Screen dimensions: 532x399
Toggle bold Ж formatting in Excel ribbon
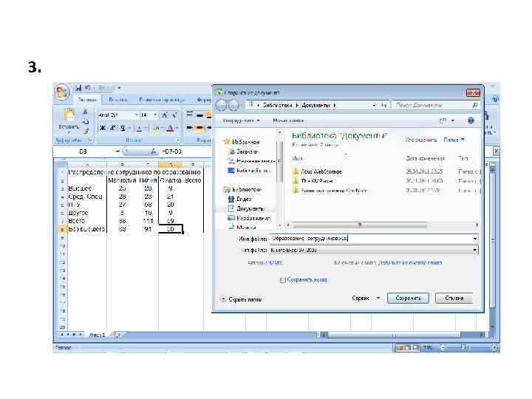pos(103,128)
